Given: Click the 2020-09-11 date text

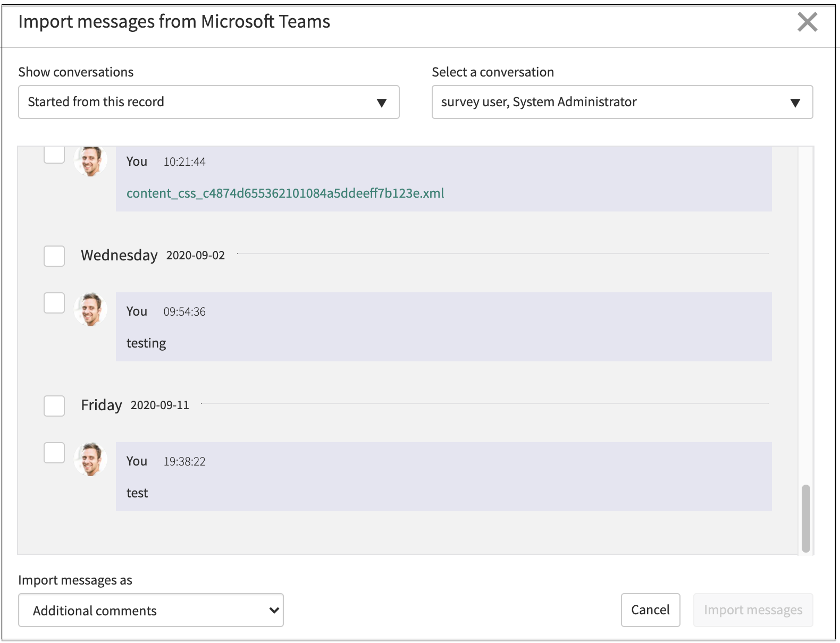Looking at the screenshot, I should tap(160, 405).
